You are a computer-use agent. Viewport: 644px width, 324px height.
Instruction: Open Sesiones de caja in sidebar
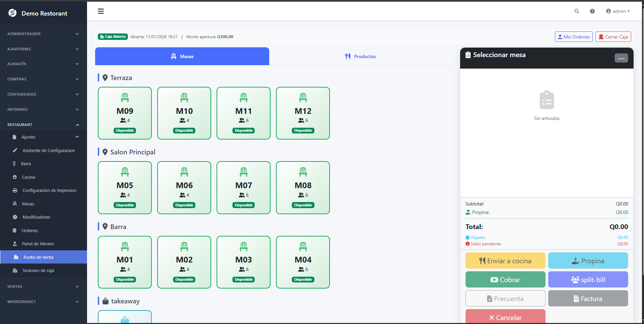(x=38, y=271)
